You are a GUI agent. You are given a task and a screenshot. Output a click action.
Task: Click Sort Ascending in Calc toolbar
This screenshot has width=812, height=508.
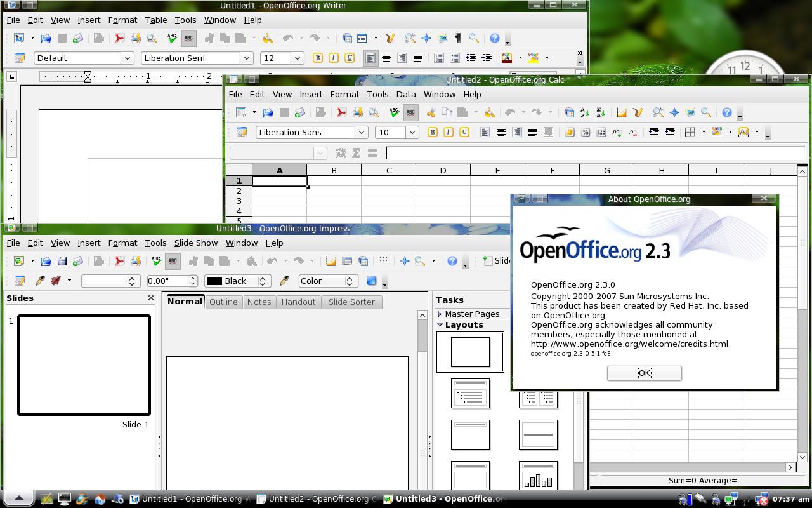[584, 112]
